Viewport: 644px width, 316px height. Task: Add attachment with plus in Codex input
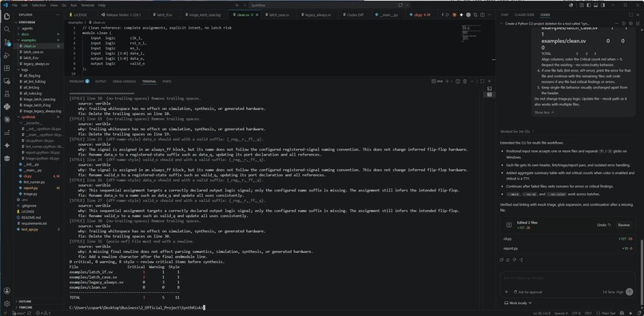click(x=507, y=292)
